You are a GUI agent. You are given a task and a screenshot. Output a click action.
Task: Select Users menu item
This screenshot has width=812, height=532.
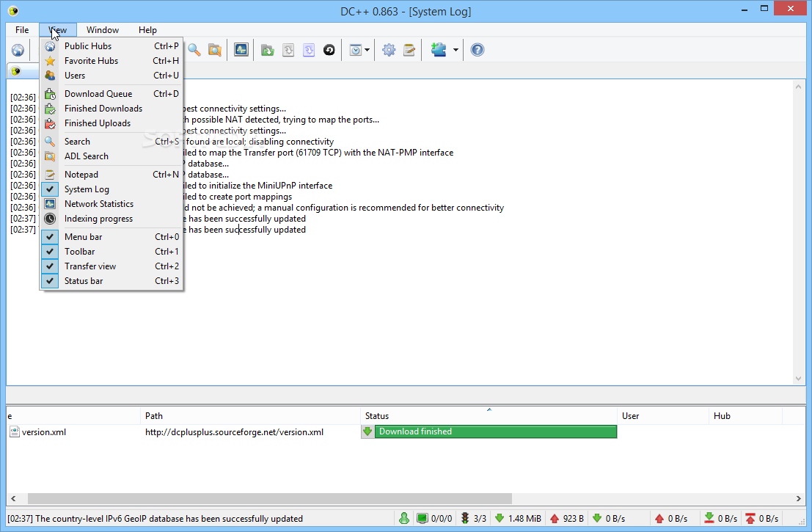(x=111, y=76)
